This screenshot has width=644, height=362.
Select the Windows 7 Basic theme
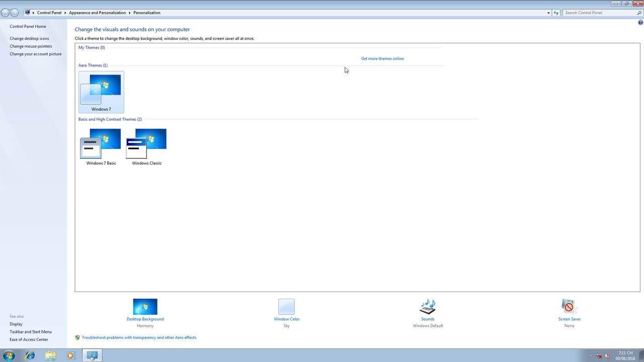pos(101,146)
